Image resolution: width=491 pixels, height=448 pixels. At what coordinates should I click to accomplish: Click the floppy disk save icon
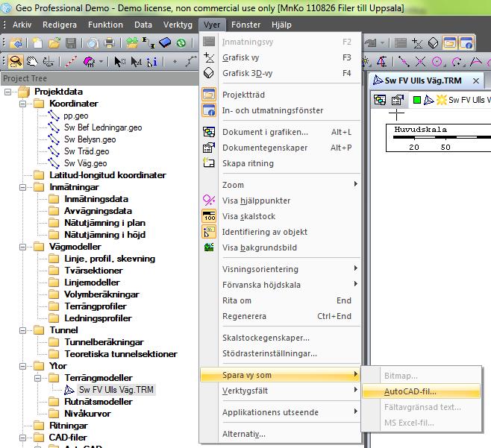pyautogui.click(x=71, y=42)
